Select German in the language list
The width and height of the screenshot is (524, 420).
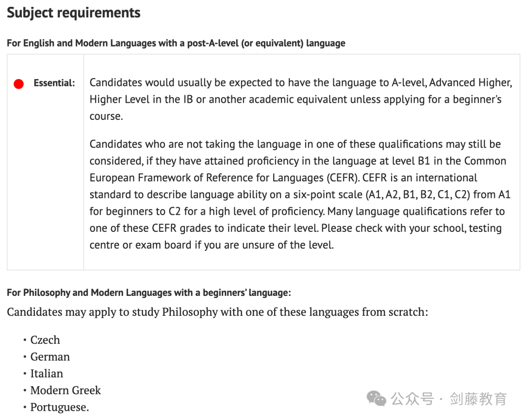50,356
